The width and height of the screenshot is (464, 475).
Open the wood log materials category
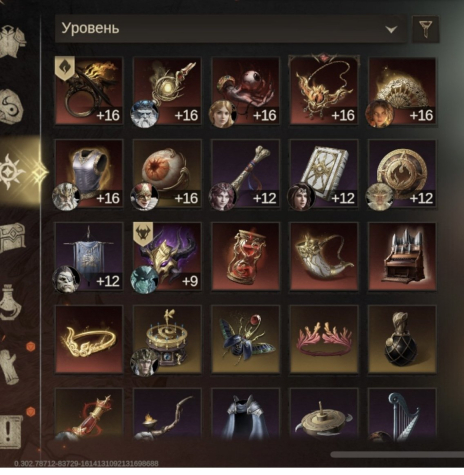tap(10, 367)
